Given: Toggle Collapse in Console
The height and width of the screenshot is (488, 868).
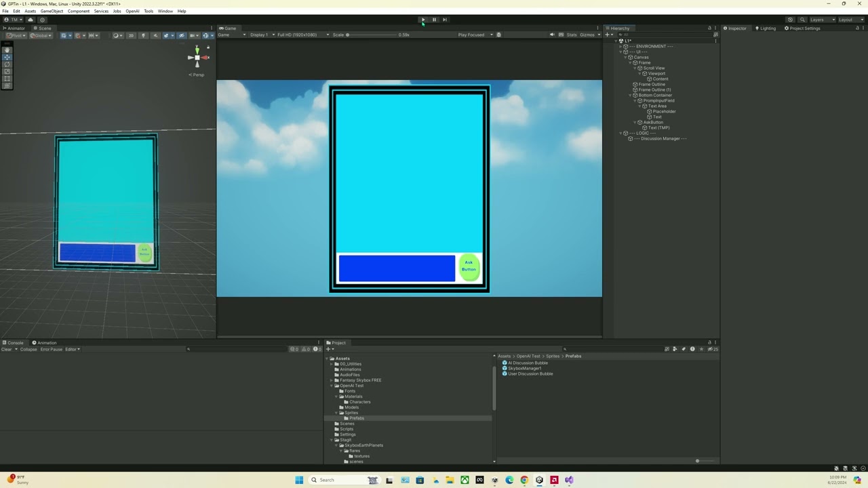Looking at the screenshot, I should (28, 349).
